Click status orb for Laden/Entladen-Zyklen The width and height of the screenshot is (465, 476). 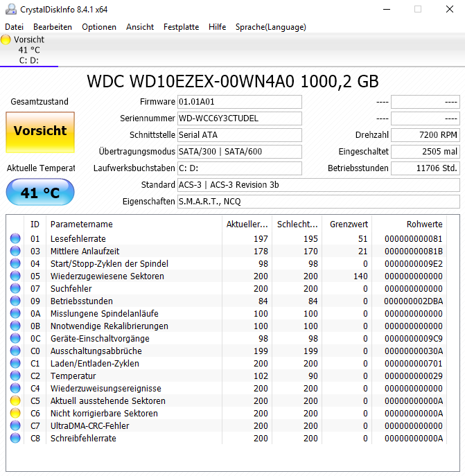(x=15, y=363)
